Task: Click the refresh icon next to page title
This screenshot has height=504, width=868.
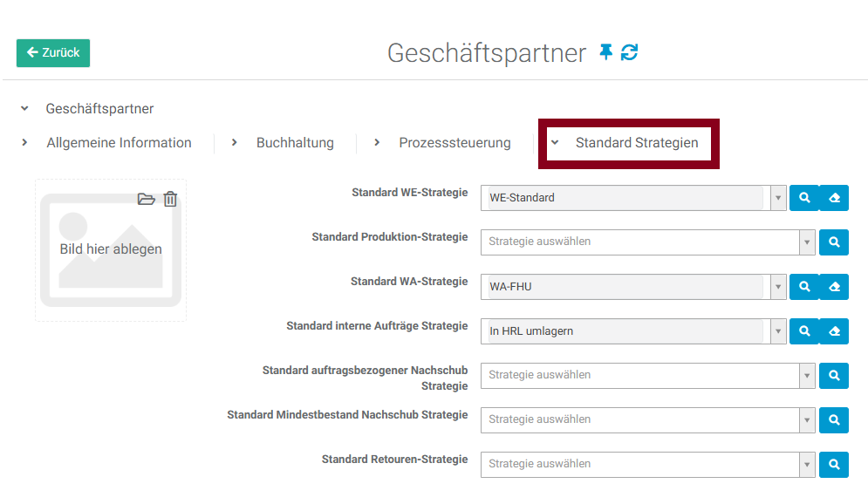Action: (629, 52)
